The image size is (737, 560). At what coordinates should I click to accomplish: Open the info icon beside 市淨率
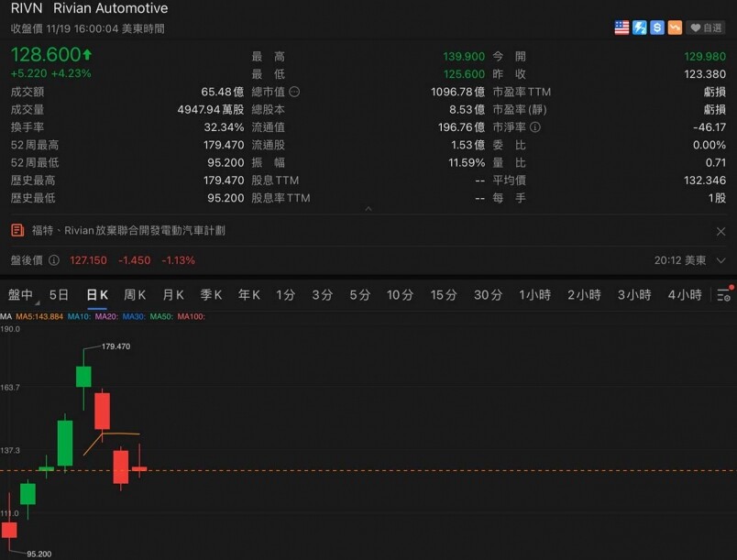coord(535,127)
